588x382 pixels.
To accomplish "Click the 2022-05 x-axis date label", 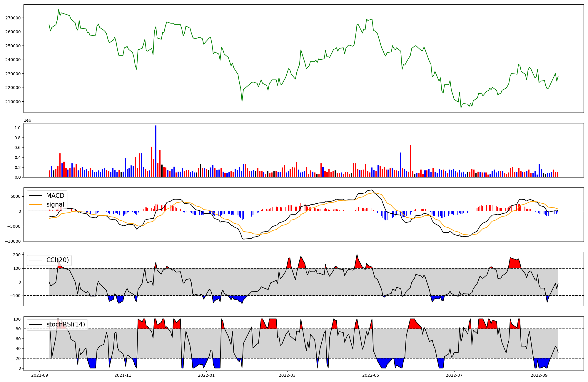I will pyautogui.click(x=371, y=375).
